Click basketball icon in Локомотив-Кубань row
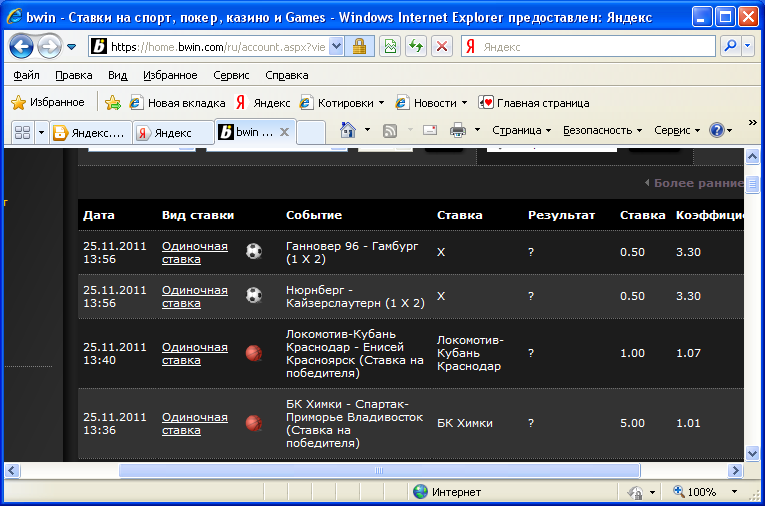The image size is (765, 506). click(254, 353)
